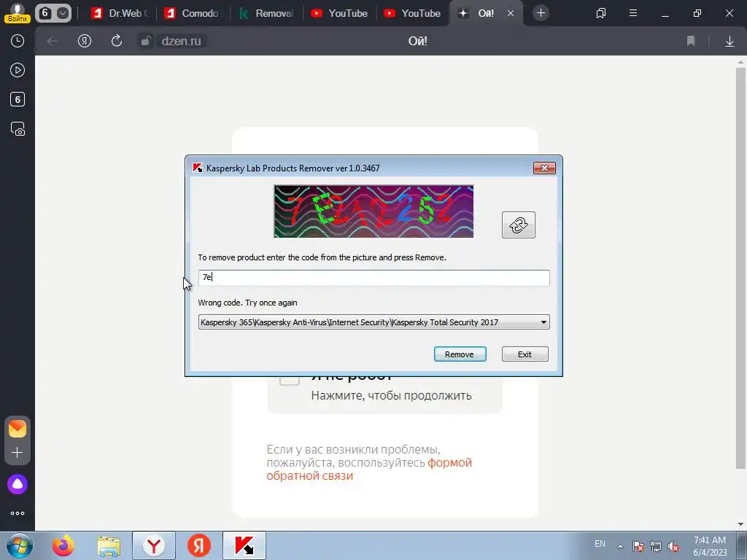
Task: Click the page vertical scrollbar
Action: (741, 267)
